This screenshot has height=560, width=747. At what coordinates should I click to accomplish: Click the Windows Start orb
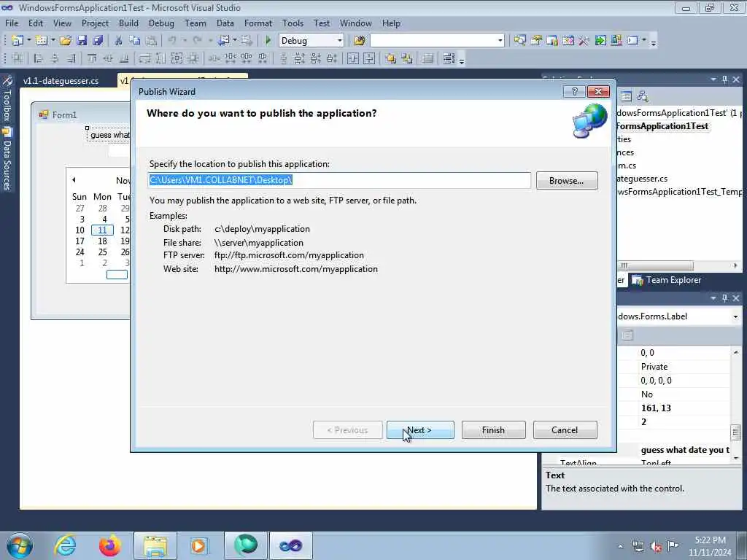[20, 545]
